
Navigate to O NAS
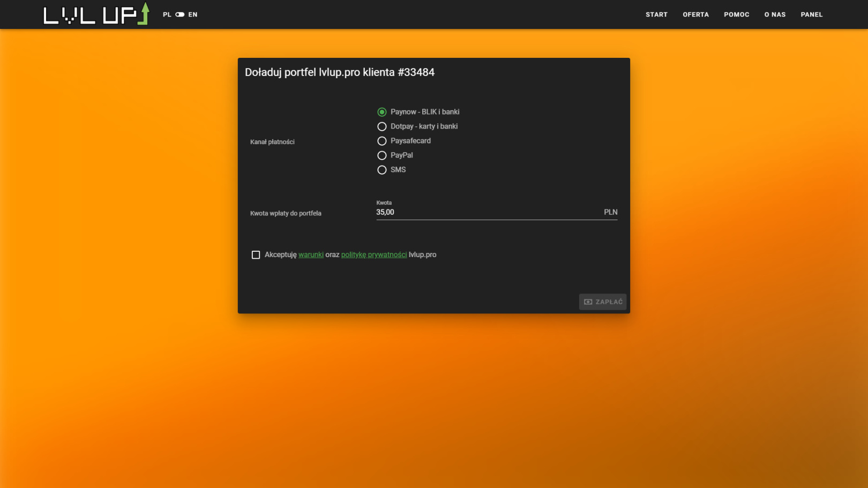click(x=775, y=14)
